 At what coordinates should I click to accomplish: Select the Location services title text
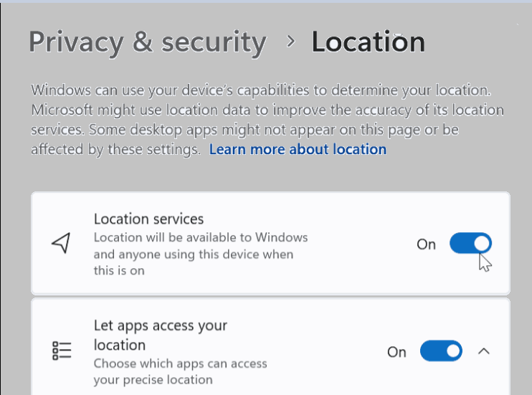pyautogui.click(x=148, y=219)
